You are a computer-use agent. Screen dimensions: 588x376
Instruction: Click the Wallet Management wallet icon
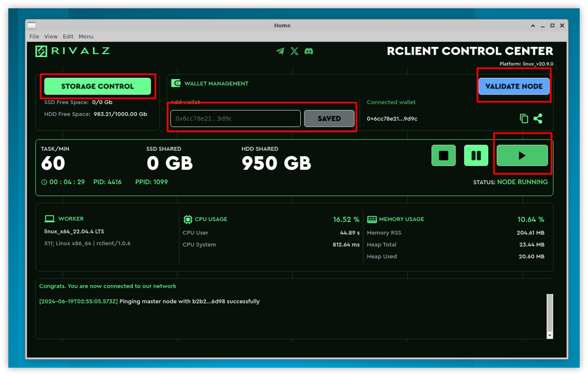pos(176,83)
